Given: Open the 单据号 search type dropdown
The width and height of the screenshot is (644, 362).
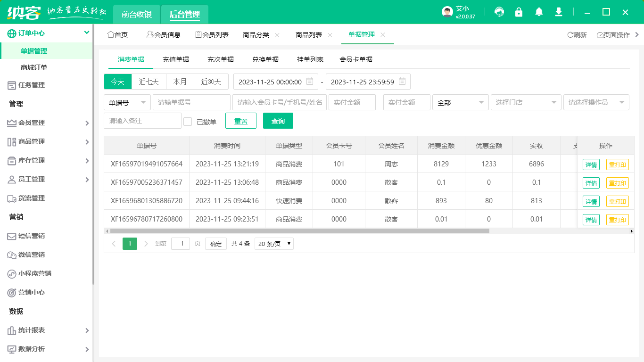Looking at the screenshot, I should click(x=127, y=102).
